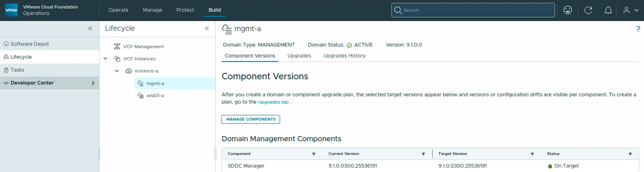The width and height of the screenshot is (644, 172).
Task: Click the wld01-a domain icon
Action: 140,96
